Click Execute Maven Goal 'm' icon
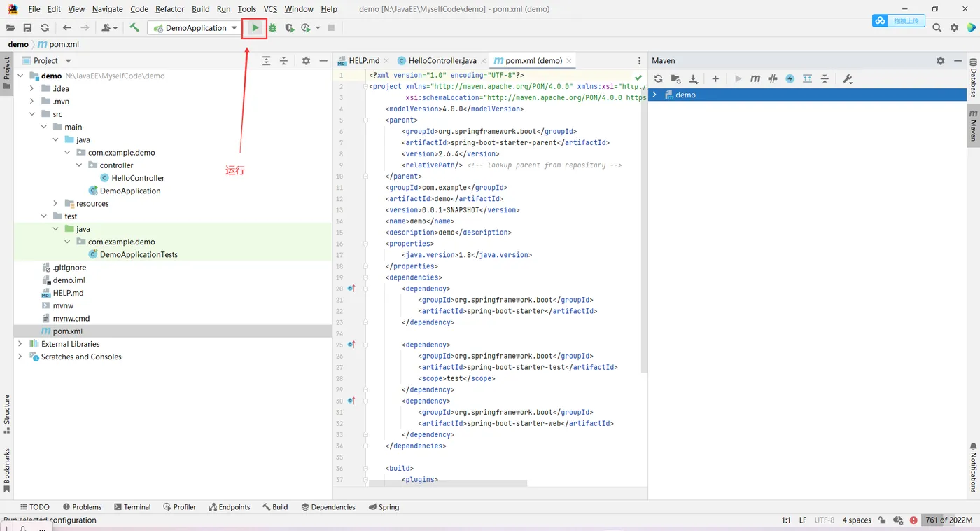This screenshot has width=980, height=531. point(755,79)
